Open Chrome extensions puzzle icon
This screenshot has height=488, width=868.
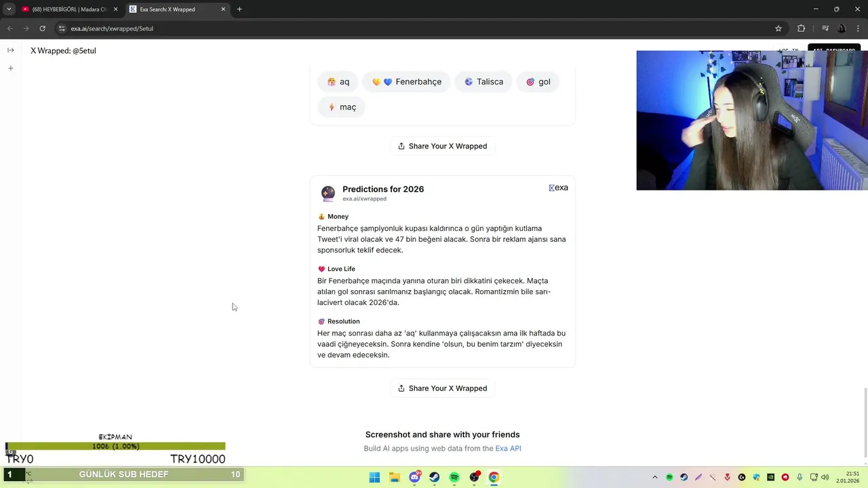tap(801, 28)
